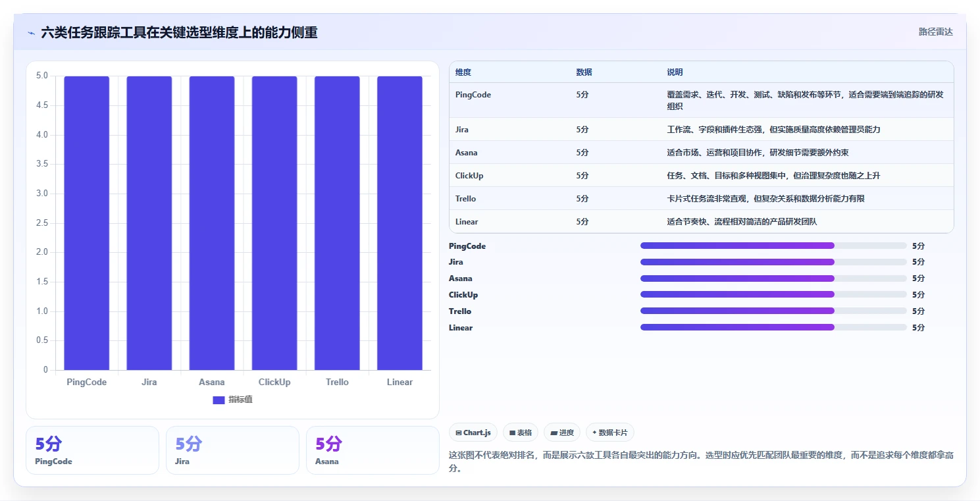Click the PingCode progress bar
The image size is (980, 501).
pyautogui.click(x=773, y=246)
